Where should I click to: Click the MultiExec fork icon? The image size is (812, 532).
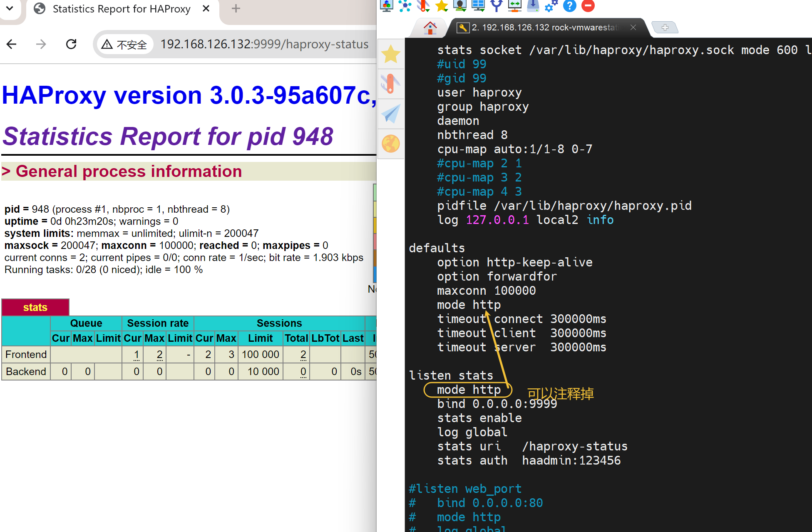[x=497, y=5]
